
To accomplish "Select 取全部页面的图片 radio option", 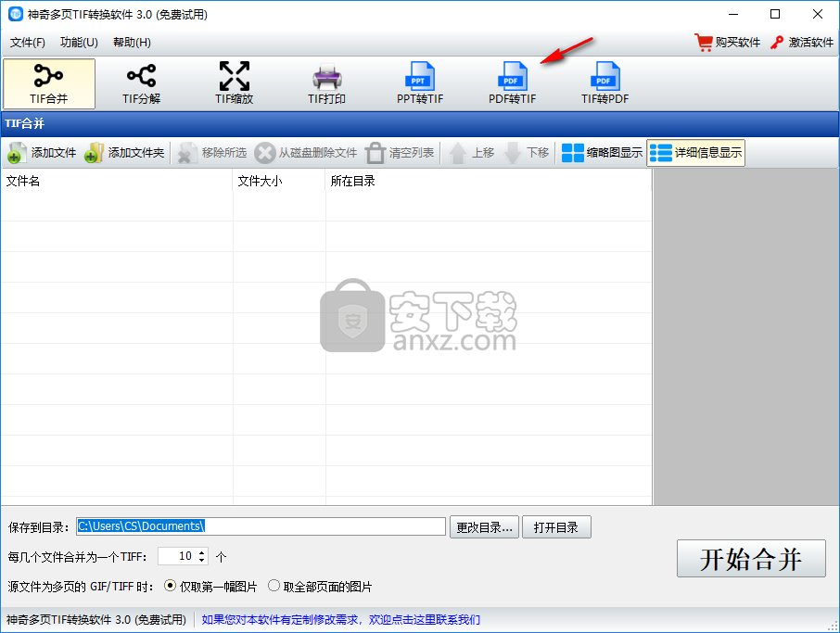I will 320,587.
